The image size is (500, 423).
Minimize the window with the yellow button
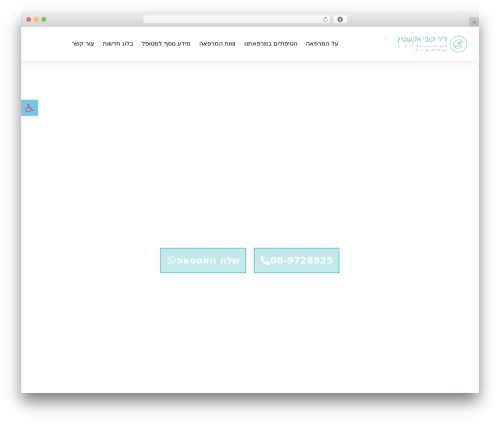point(36,20)
